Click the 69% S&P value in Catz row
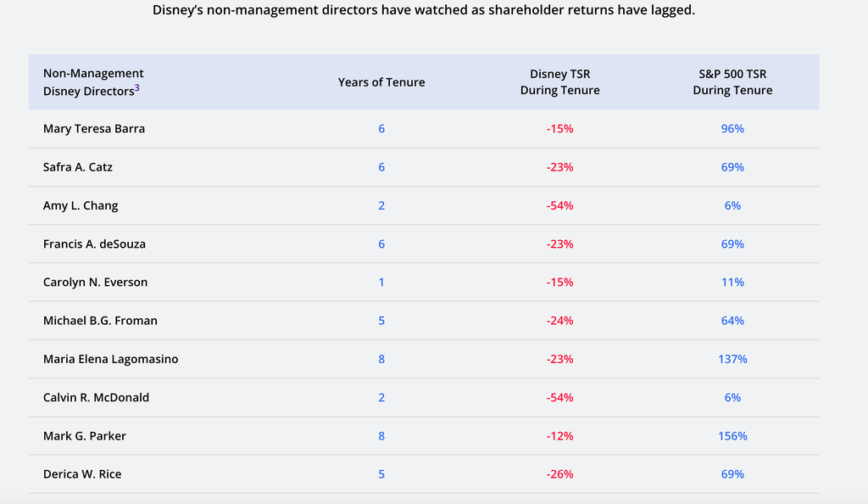Viewport: 868px width, 504px height. click(732, 166)
